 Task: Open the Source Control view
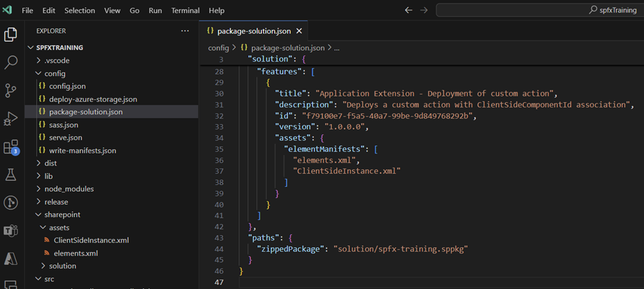point(11,90)
